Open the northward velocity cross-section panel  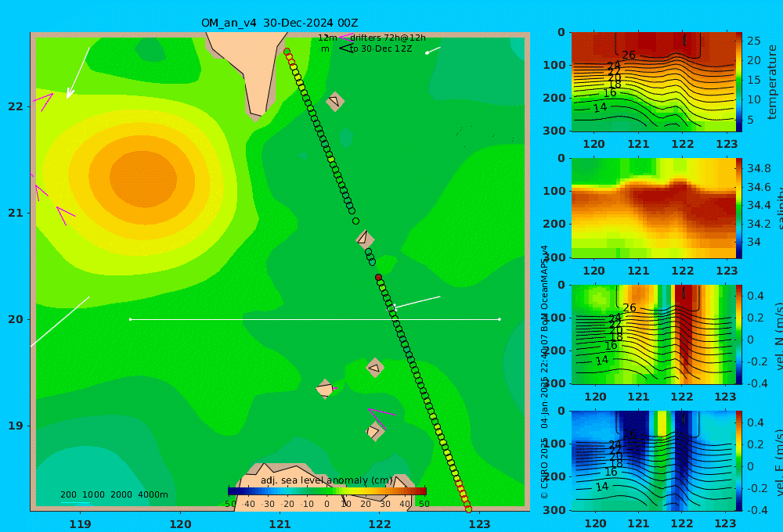[x=653, y=334]
